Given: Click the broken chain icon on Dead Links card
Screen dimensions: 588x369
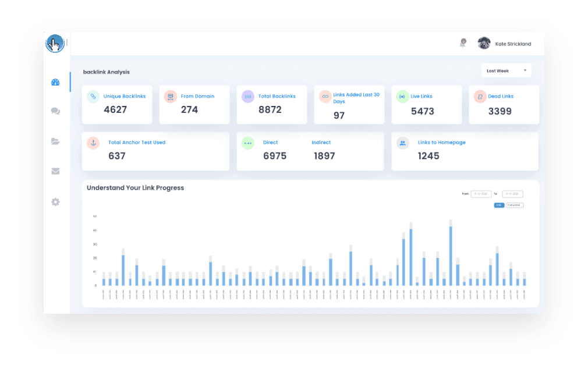Looking at the screenshot, I should [x=480, y=96].
